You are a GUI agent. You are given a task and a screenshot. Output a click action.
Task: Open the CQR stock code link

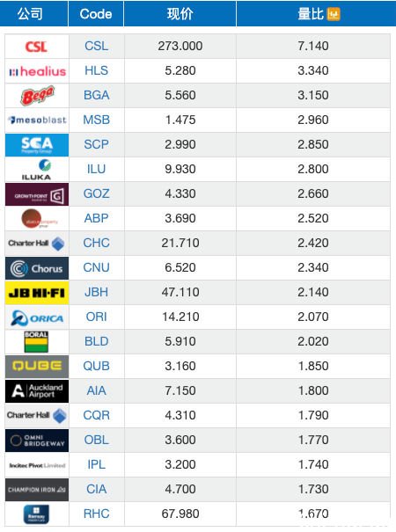point(97,415)
